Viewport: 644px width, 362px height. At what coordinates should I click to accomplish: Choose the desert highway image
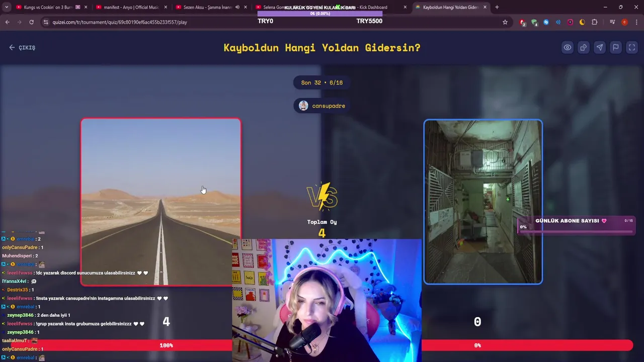tap(161, 202)
